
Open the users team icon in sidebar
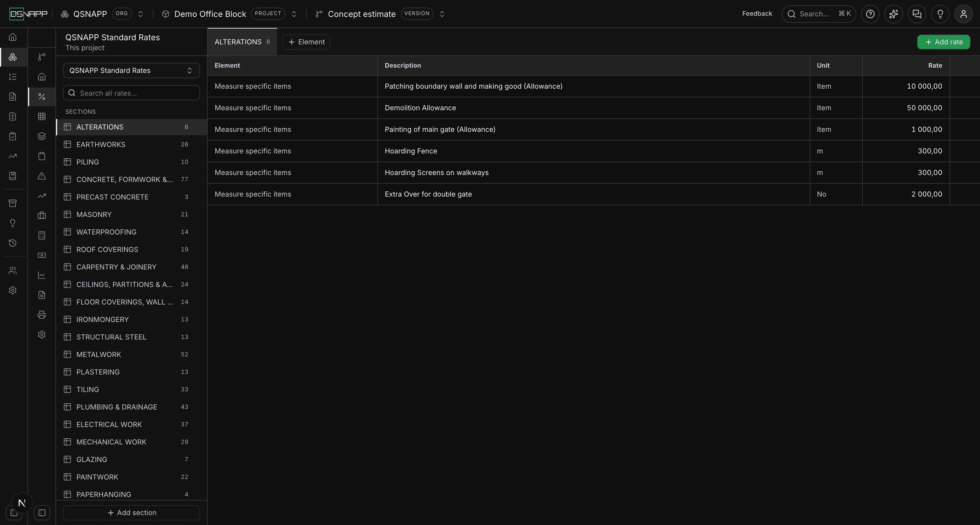click(x=13, y=270)
